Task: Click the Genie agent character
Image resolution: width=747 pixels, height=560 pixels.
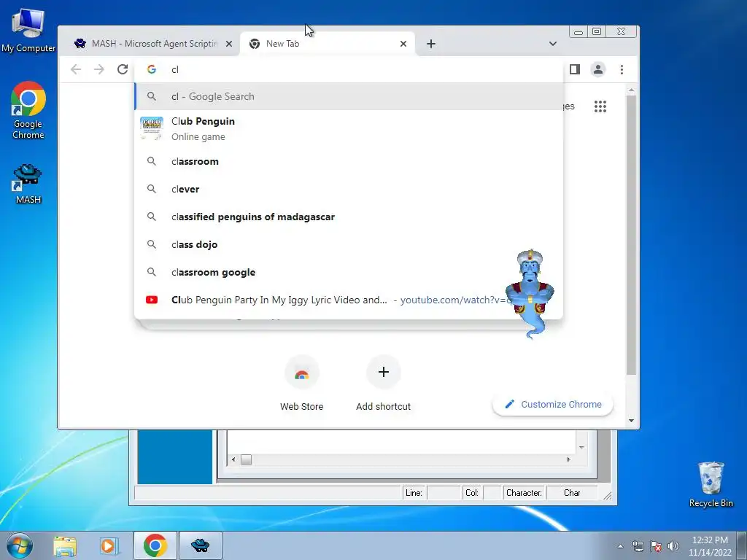Action: 530,293
